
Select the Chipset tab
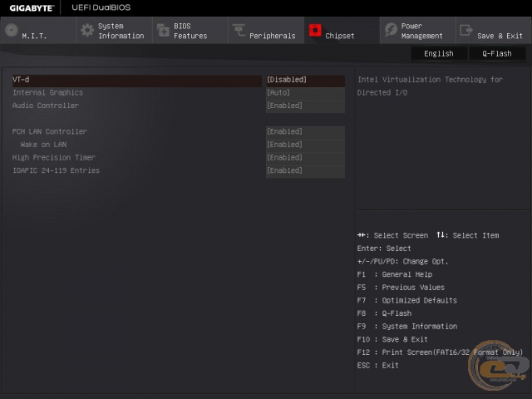pos(342,31)
